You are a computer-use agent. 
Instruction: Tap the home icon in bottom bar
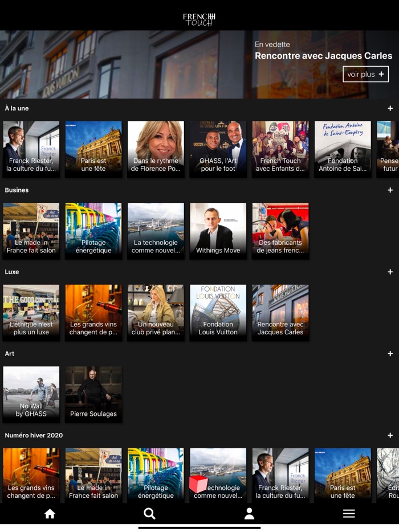point(50,514)
